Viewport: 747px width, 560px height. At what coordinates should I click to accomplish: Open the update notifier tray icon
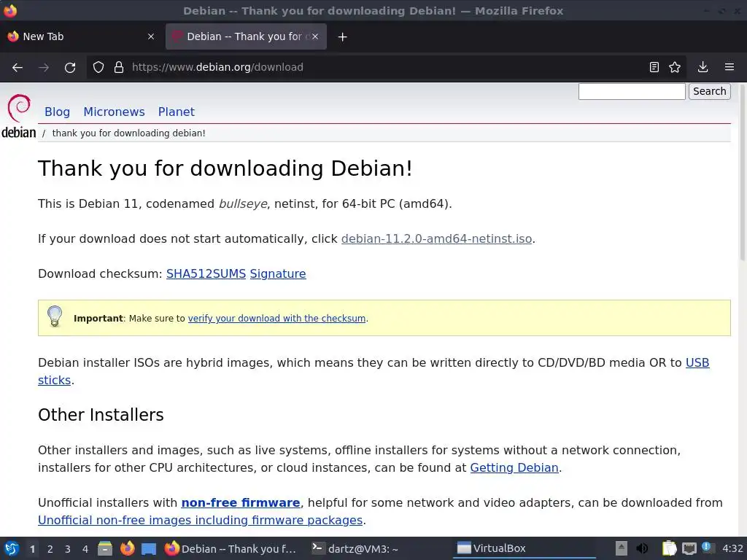pyautogui.click(x=706, y=548)
